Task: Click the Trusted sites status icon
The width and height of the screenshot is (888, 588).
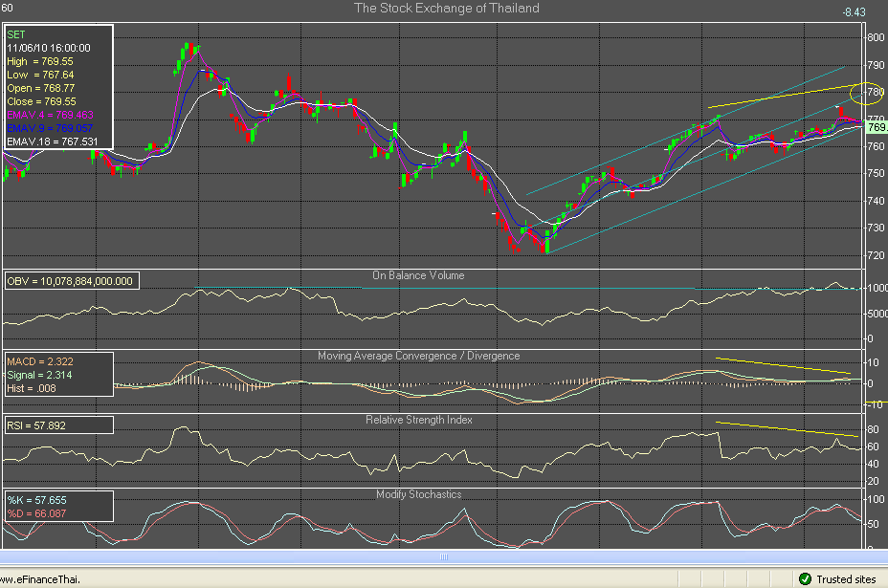Action: 805,579
